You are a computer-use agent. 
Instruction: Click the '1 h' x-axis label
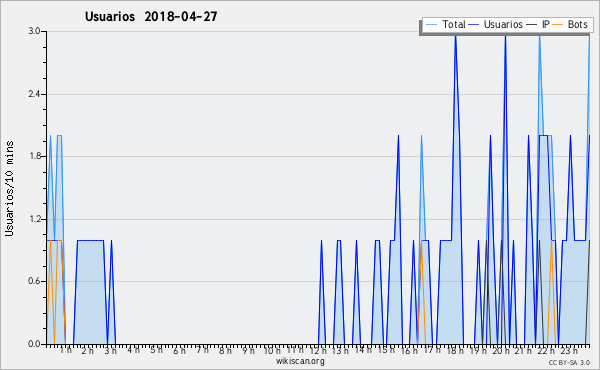point(66,350)
